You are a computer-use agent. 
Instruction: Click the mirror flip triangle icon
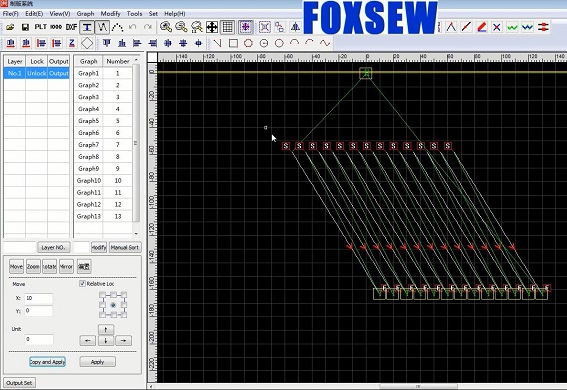(295, 27)
